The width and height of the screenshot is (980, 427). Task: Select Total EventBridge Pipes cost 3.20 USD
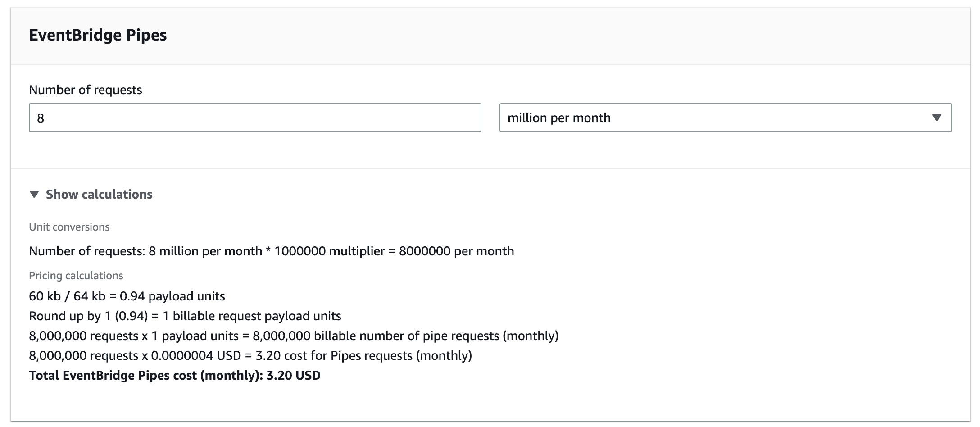[175, 375]
